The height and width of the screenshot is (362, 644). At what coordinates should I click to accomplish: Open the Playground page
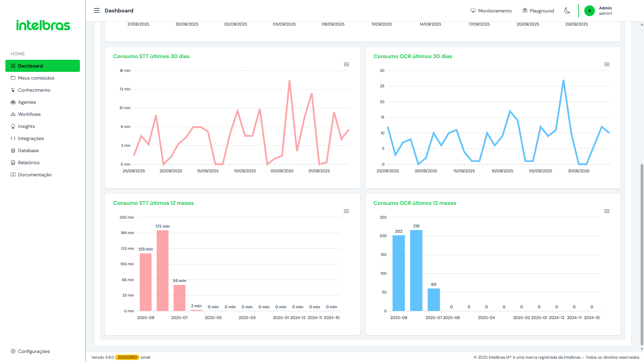538,11
